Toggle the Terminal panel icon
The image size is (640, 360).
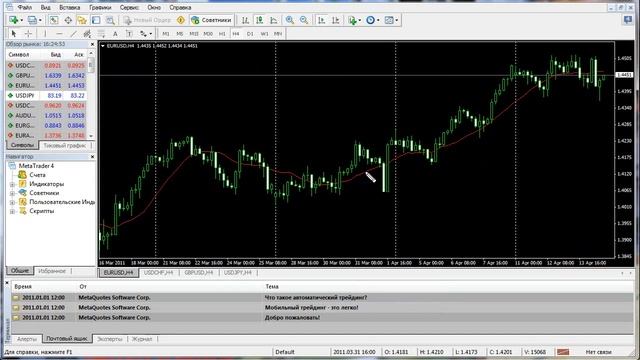click(96, 20)
